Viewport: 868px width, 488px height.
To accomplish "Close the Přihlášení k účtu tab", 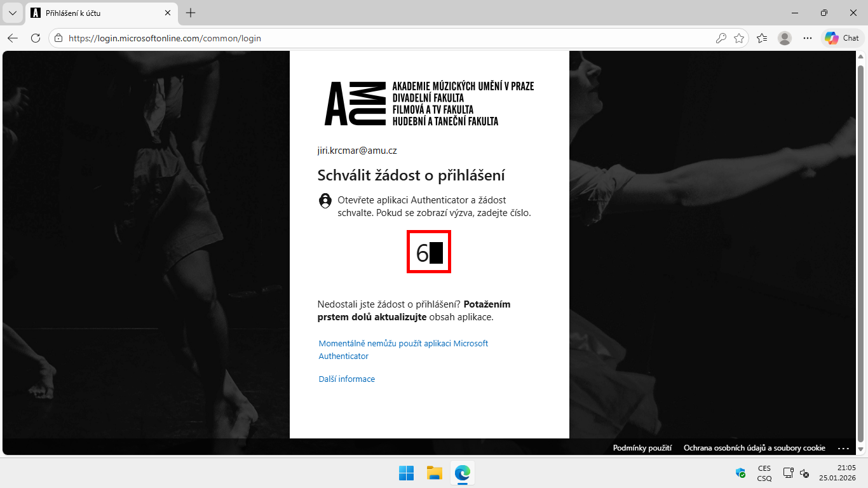I will click(x=168, y=13).
